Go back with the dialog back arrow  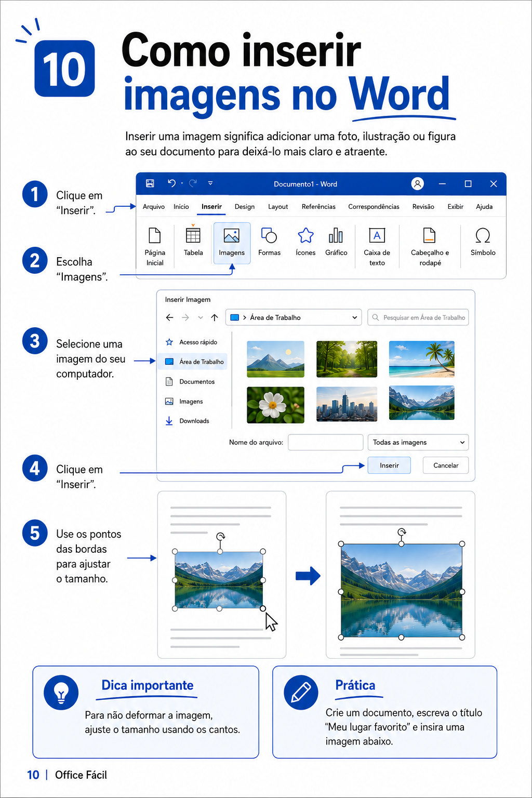click(x=169, y=317)
